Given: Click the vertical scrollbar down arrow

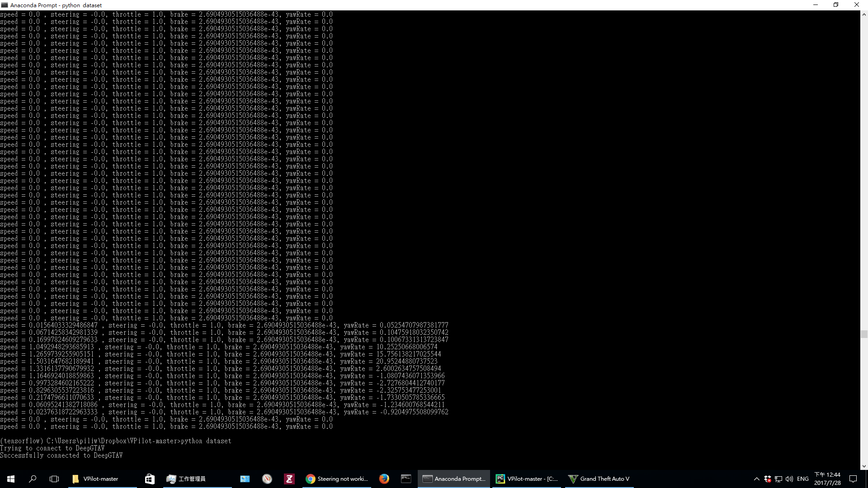Looking at the screenshot, I should (864, 466).
